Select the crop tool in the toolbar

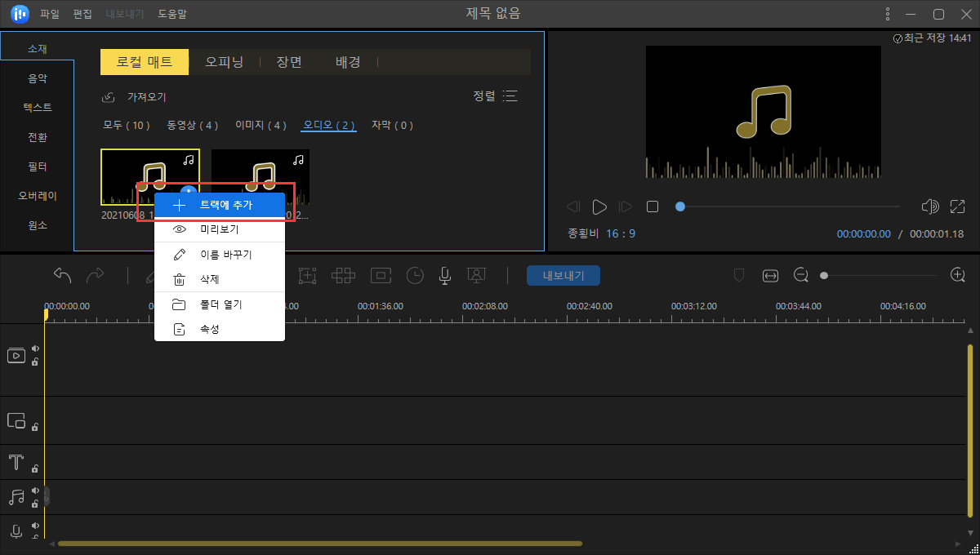pos(308,276)
